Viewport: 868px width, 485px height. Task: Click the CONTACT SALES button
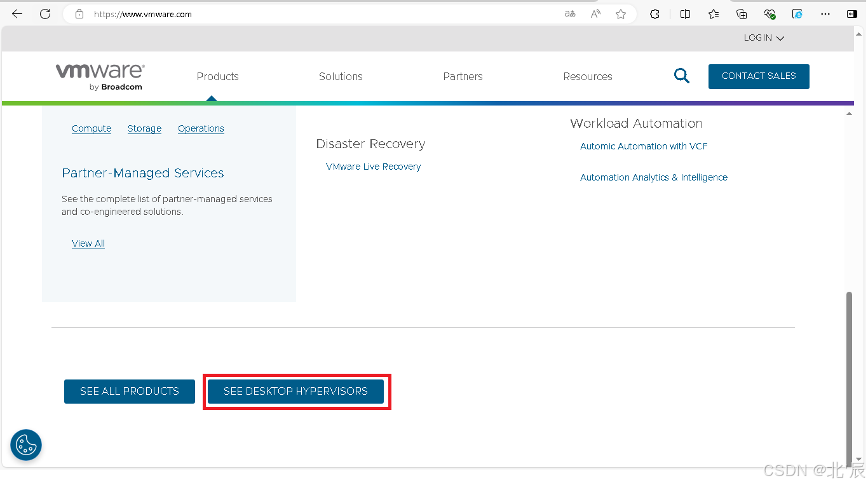(x=759, y=76)
